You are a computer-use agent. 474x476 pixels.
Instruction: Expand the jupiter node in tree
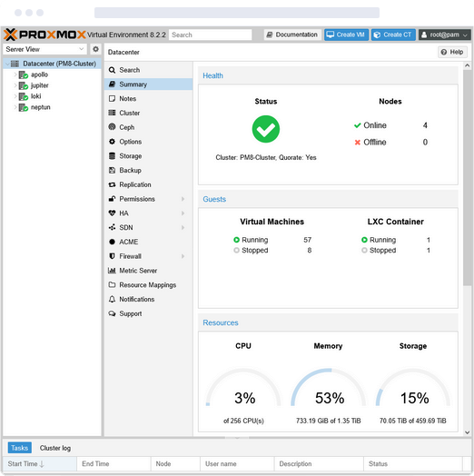click(15, 85)
